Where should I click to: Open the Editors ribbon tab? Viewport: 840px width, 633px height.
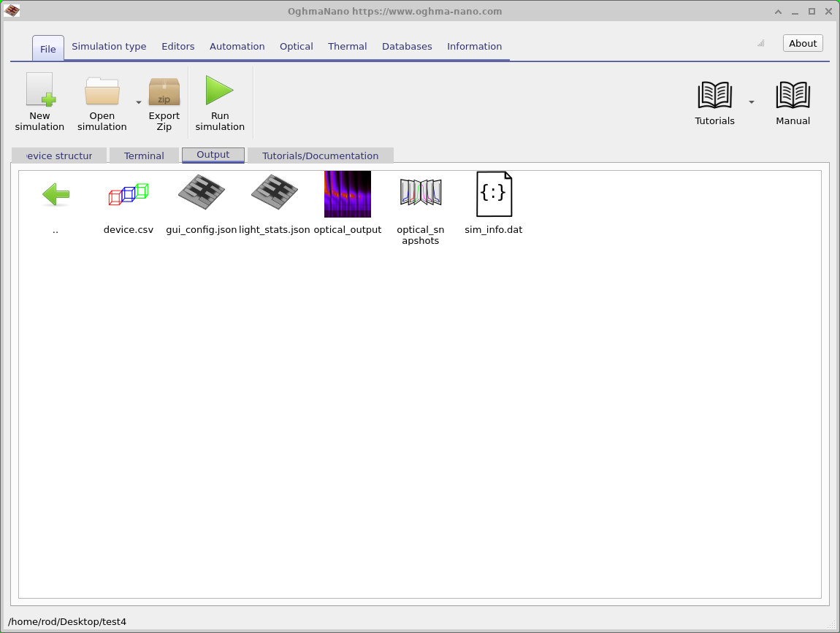pos(177,47)
